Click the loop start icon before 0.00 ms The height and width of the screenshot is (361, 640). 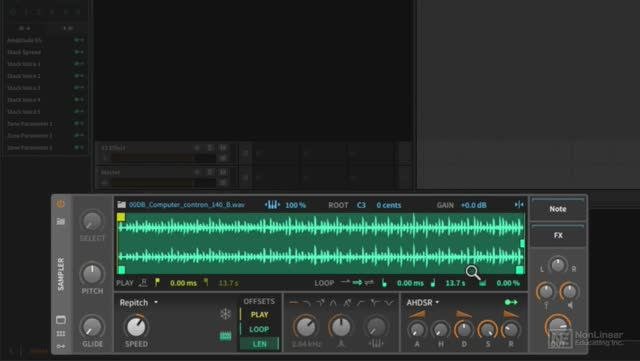(384, 283)
